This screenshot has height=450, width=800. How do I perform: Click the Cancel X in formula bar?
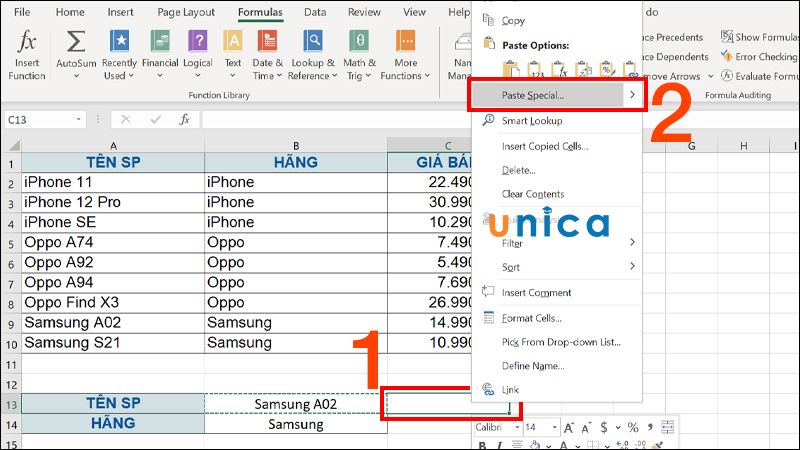(x=126, y=120)
